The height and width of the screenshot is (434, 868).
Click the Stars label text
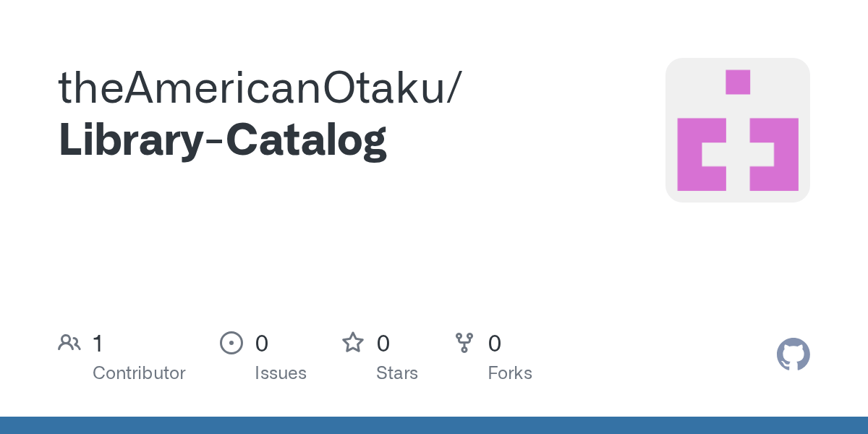[397, 373]
